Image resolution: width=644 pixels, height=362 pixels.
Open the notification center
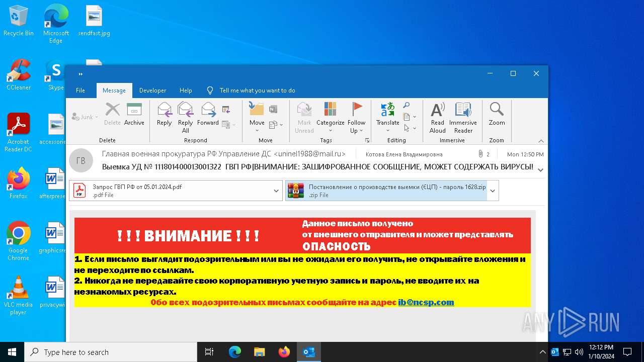pos(627,352)
